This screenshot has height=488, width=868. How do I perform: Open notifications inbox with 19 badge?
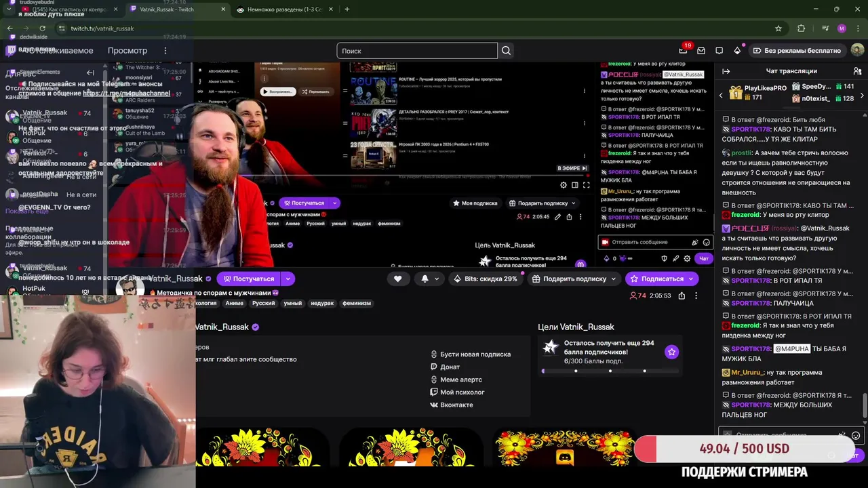pyautogui.click(x=683, y=50)
